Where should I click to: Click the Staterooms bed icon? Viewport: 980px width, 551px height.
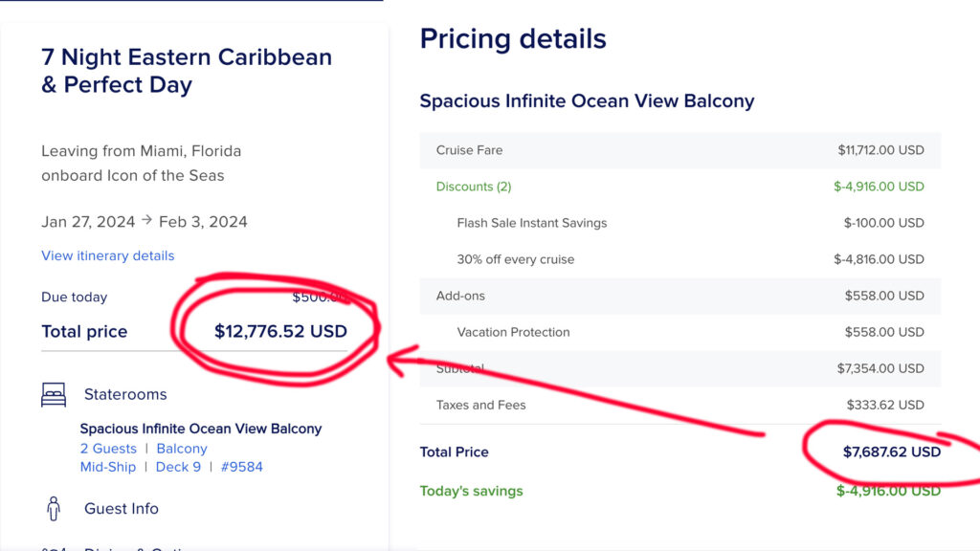(54, 395)
